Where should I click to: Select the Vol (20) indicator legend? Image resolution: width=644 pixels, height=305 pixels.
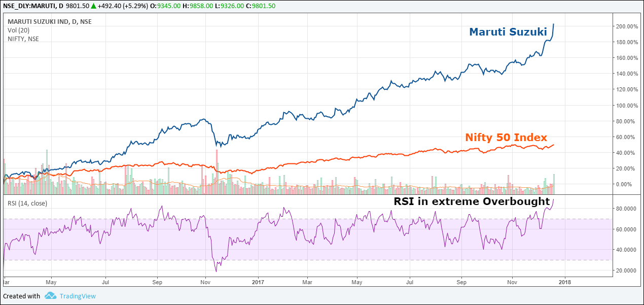coord(18,30)
